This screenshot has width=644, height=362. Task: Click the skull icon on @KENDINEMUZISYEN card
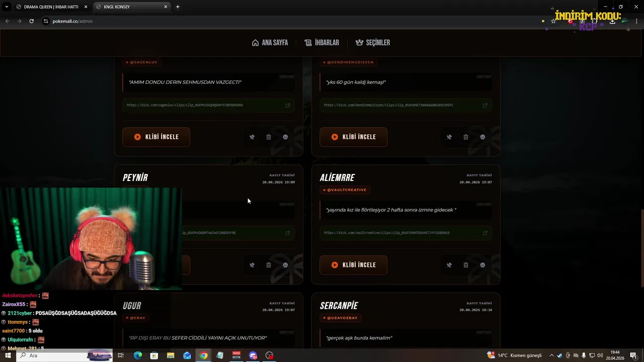tap(482, 137)
